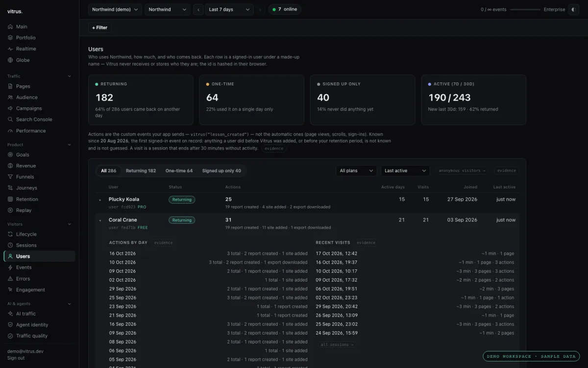Click the 16 Oct 2026 actions row
Image resolution: width=588 pixels, height=368 pixels.
coord(208,254)
